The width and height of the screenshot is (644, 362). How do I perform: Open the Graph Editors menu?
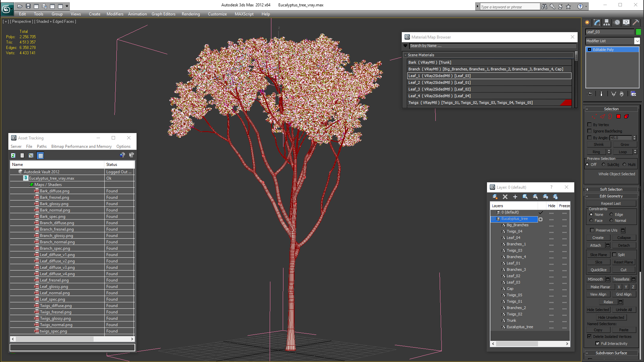tap(163, 14)
